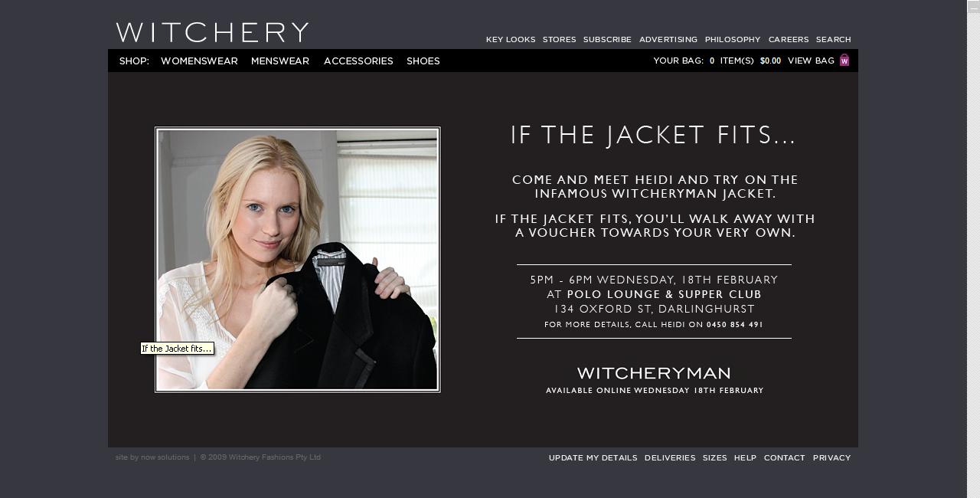Click the Subscribe link
Screen dimensions: 980x498
pyautogui.click(x=607, y=39)
